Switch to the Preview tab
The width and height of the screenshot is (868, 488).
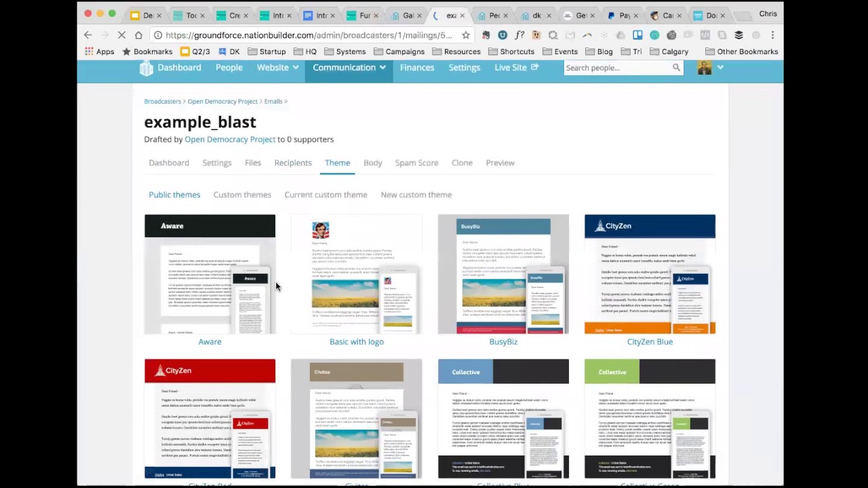coord(500,163)
